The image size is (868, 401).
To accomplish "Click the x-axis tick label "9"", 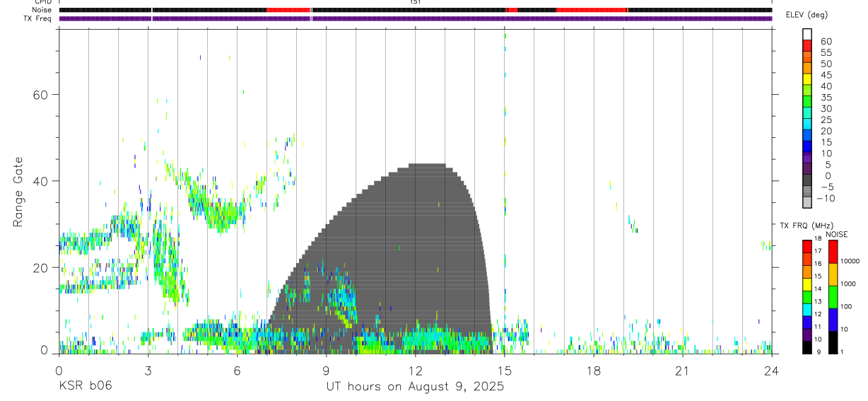I will (326, 370).
